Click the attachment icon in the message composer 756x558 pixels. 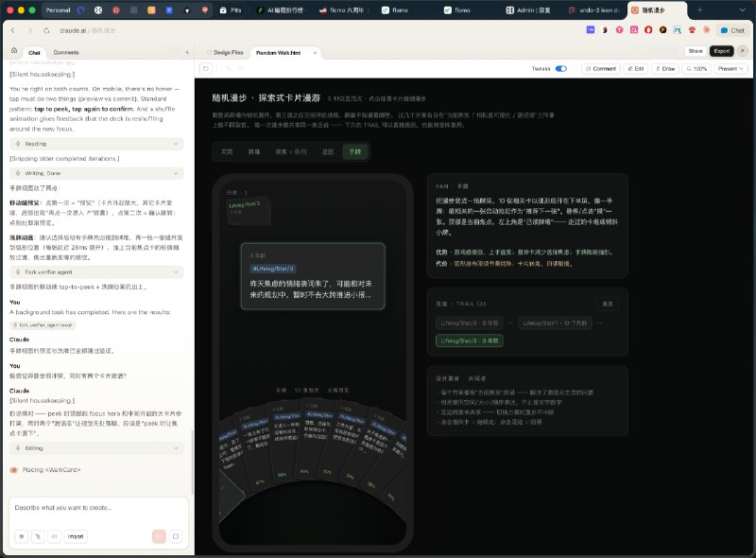38,536
